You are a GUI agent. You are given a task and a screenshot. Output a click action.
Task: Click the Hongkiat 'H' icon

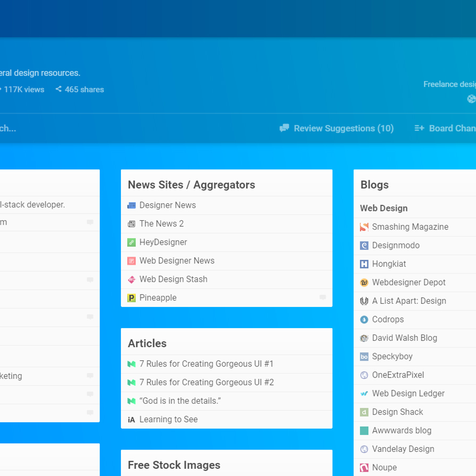pos(363,264)
